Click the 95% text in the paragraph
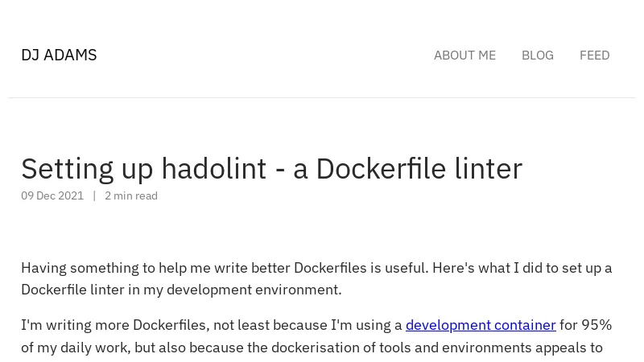Viewport: 644px width, 362px height. [x=597, y=325]
